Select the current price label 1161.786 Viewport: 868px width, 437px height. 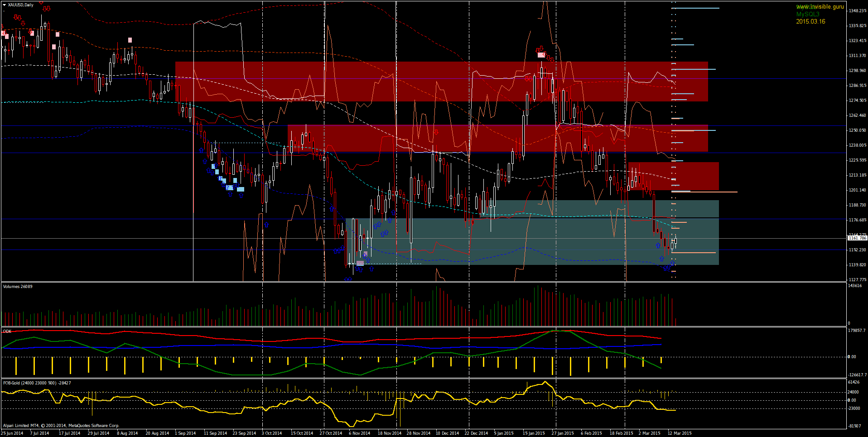tap(857, 238)
